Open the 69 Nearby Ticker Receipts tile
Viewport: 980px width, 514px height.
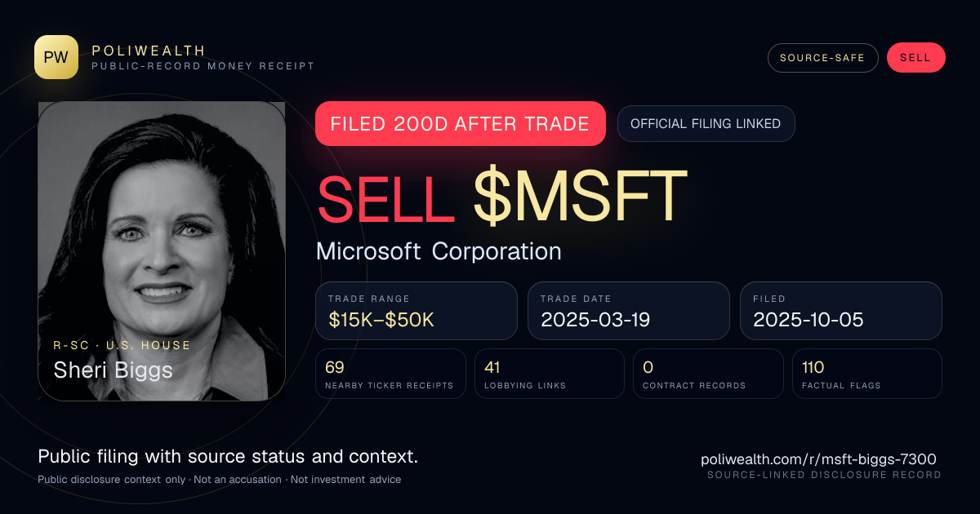(x=390, y=374)
